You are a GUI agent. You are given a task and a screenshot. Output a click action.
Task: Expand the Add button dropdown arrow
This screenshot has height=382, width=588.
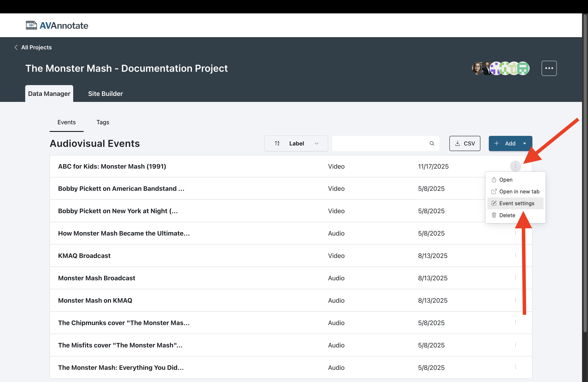[525, 143]
